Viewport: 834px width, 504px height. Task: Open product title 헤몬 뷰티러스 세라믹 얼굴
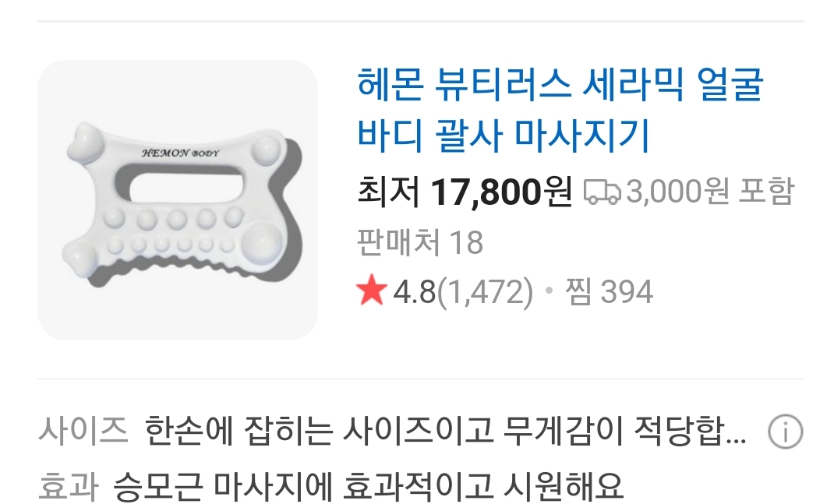560,85
